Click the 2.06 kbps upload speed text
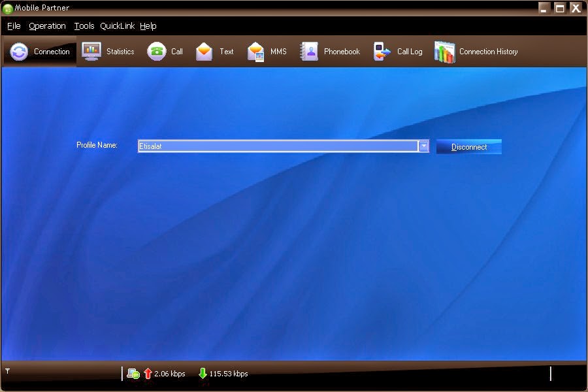 tap(170, 374)
